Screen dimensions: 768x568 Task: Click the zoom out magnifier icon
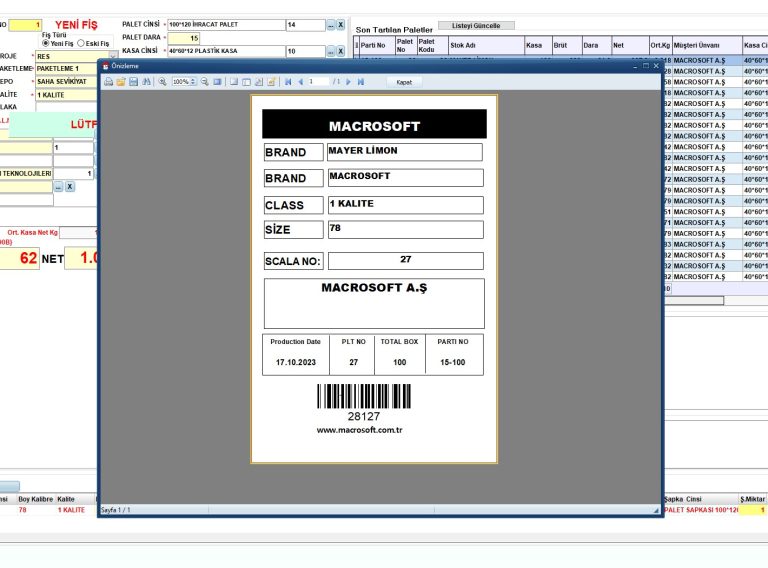(204, 82)
